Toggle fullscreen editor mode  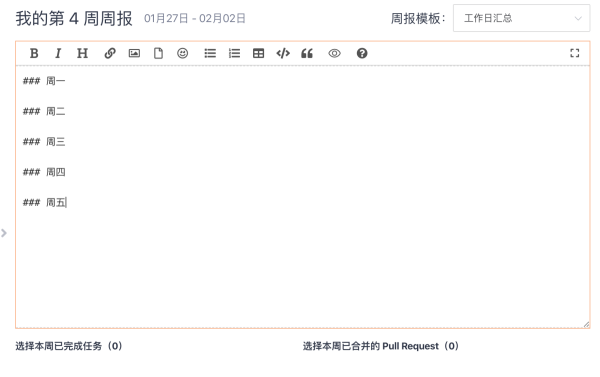tap(575, 53)
